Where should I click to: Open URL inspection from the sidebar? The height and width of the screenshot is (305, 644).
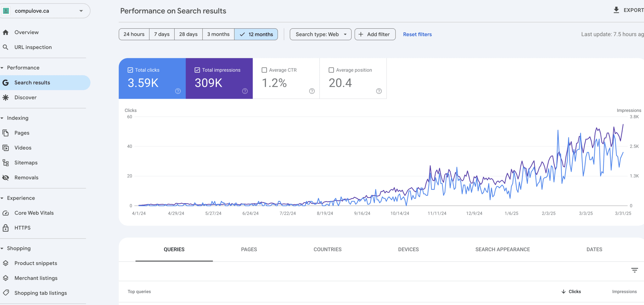(33, 47)
